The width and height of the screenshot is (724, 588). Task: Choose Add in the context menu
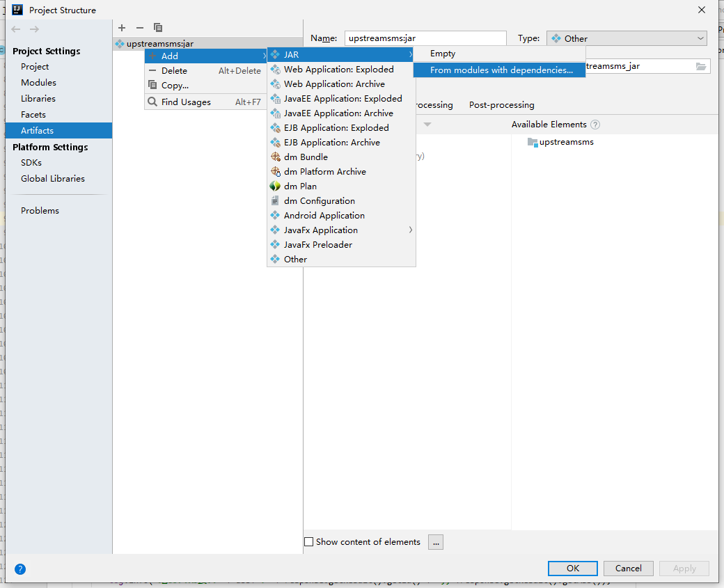coord(206,56)
